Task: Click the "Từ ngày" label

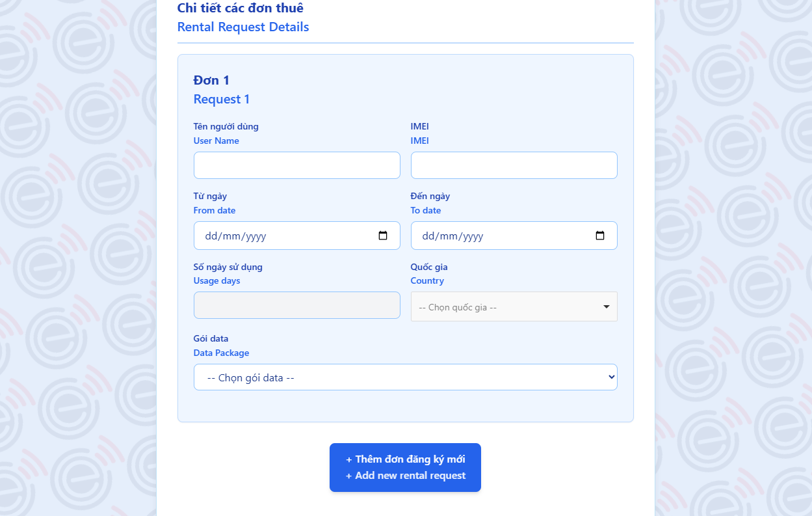Action: [x=210, y=196]
